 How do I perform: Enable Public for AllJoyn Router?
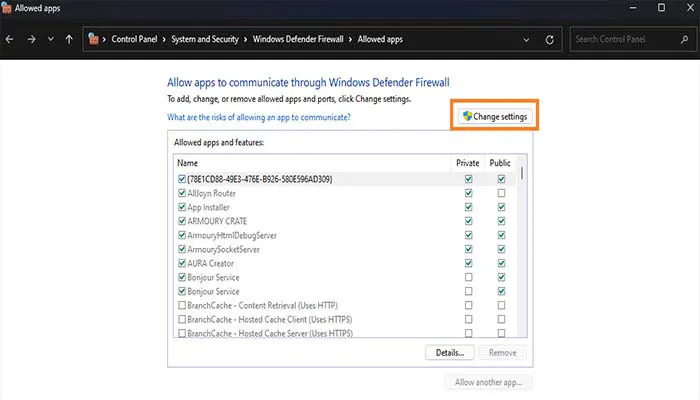(x=501, y=193)
